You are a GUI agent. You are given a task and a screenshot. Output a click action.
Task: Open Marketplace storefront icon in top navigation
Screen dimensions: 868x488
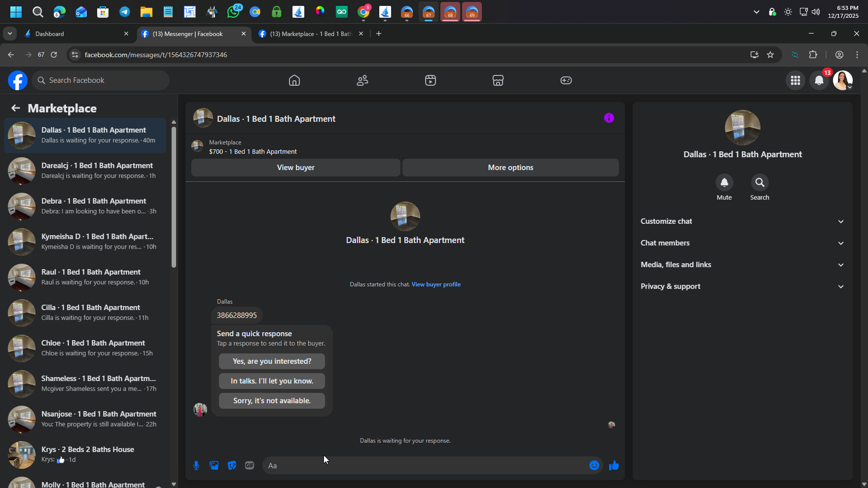(x=498, y=80)
